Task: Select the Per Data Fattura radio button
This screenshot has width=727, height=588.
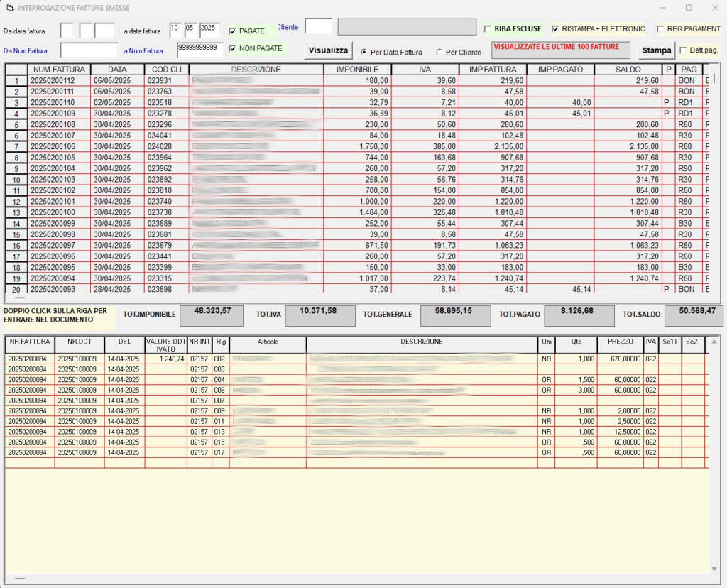Action: 364,52
